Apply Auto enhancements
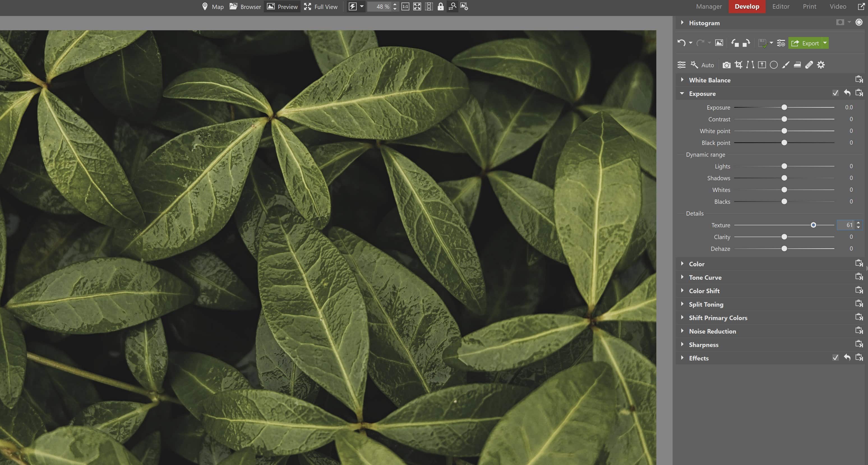This screenshot has width=868, height=465. (x=702, y=65)
